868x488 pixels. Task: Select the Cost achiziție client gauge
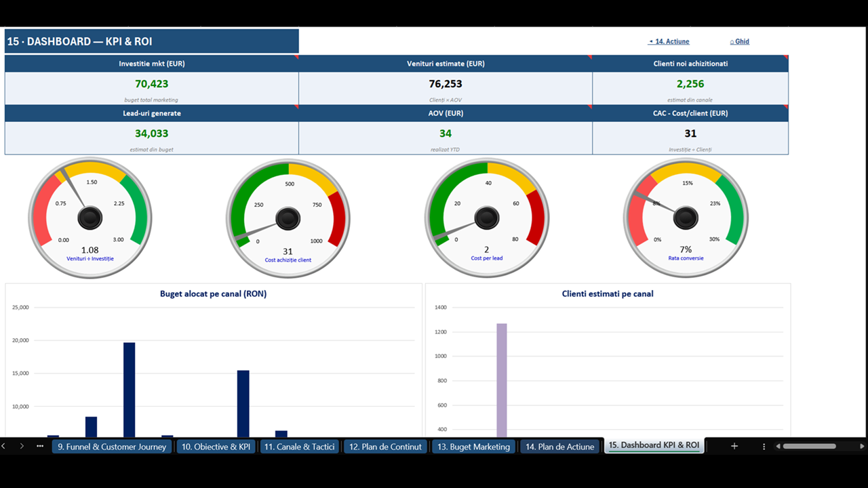pyautogui.click(x=288, y=218)
